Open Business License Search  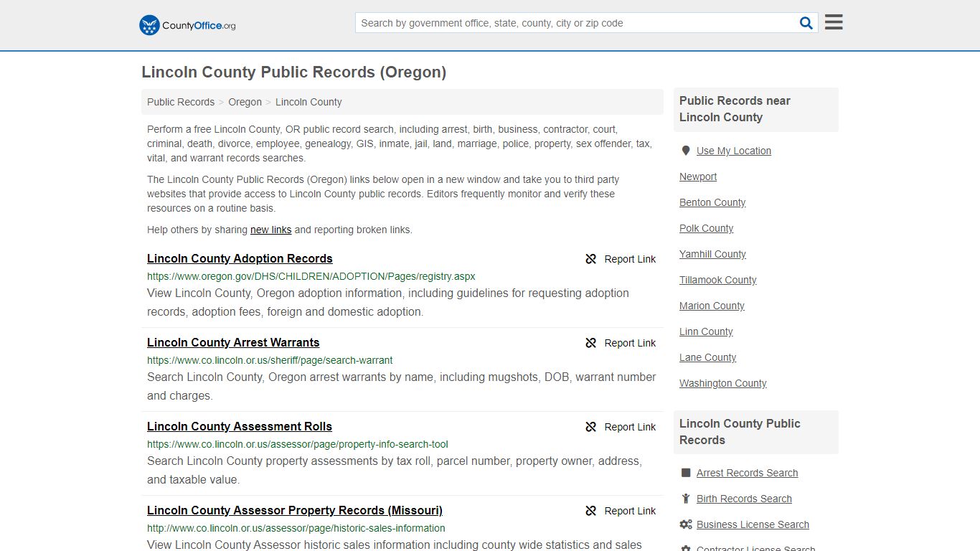(753, 524)
